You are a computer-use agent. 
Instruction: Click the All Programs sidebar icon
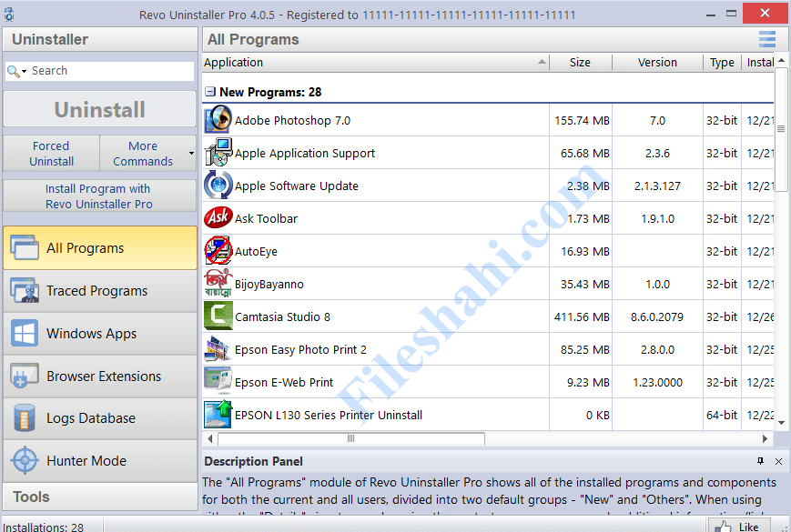[x=25, y=248]
